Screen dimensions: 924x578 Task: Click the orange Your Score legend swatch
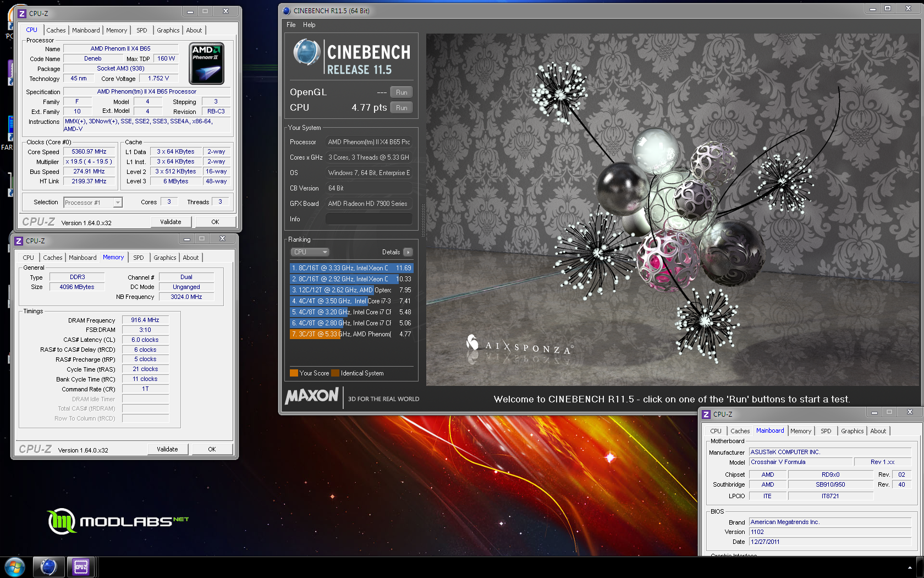coord(294,373)
